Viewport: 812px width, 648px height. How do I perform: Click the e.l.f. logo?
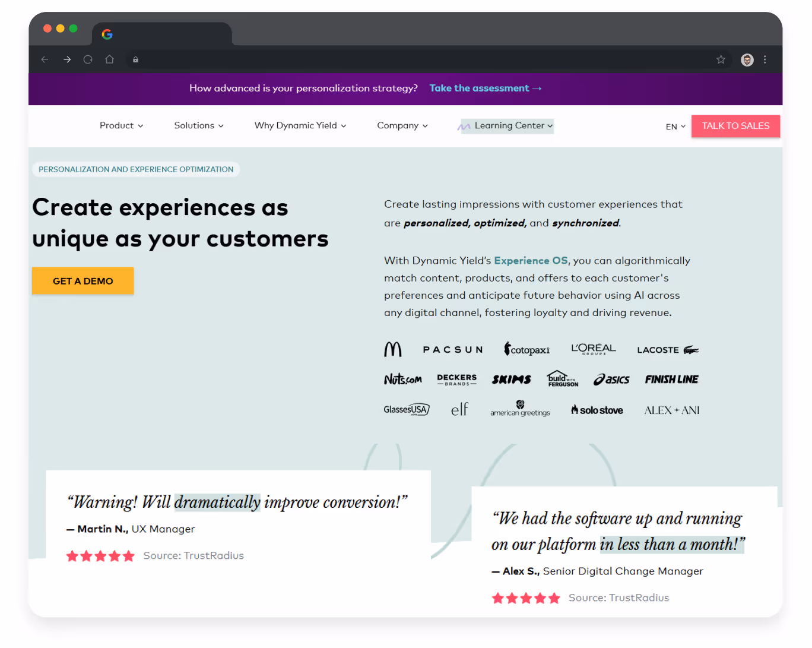[x=459, y=409]
